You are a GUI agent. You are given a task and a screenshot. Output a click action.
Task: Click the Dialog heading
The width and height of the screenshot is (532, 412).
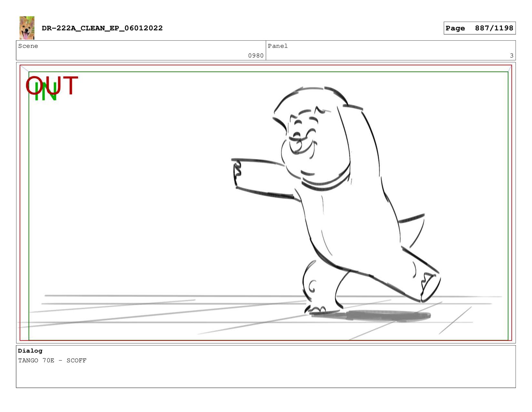(30, 351)
